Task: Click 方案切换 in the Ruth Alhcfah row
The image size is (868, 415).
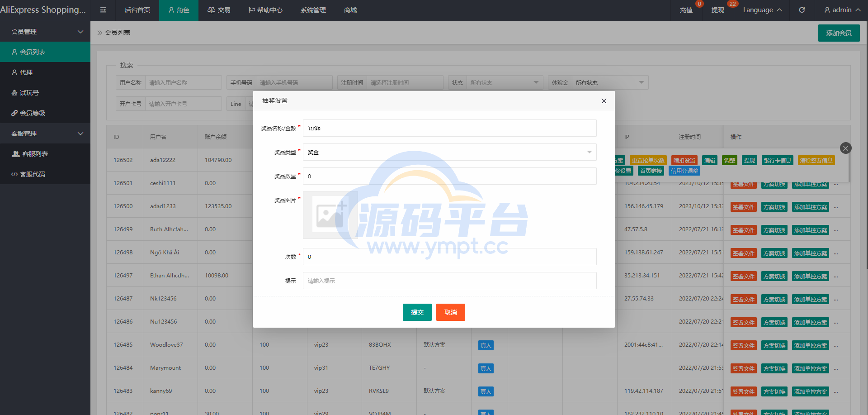Action: [x=774, y=230]
